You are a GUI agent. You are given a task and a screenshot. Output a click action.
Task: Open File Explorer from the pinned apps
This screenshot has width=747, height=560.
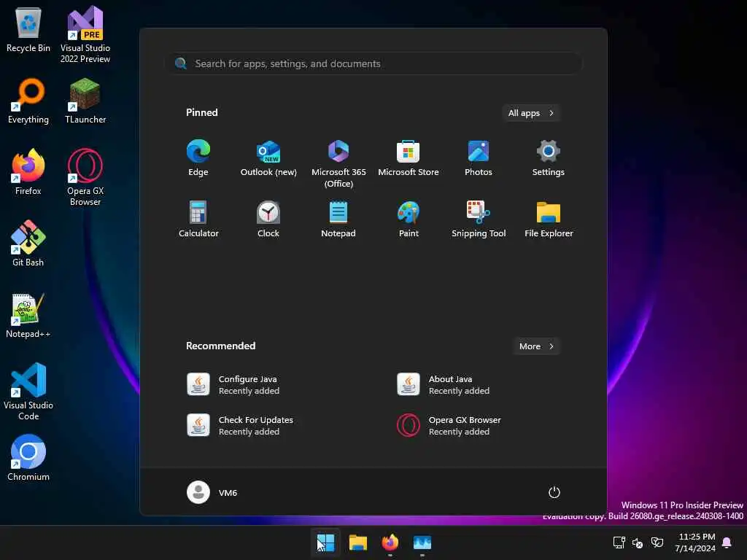tap(549, 219)
